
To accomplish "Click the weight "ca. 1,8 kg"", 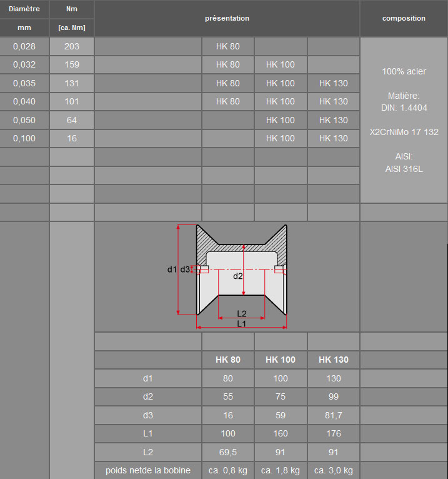I will pos(281,470).
